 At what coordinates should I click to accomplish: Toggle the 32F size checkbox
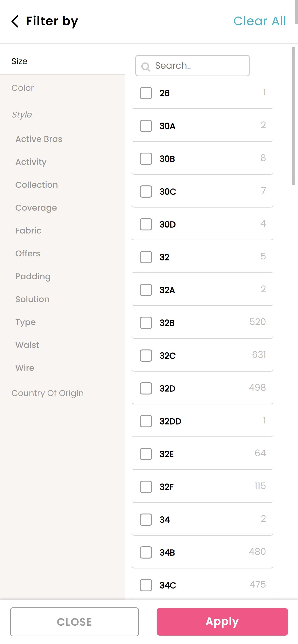coord(146,487)
